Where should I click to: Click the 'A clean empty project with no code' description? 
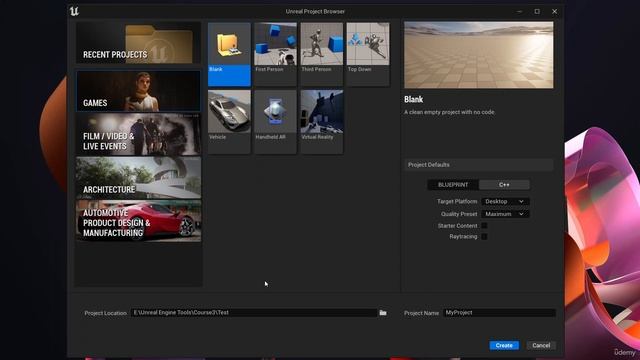pyautogui.click(x=449, y=112)
